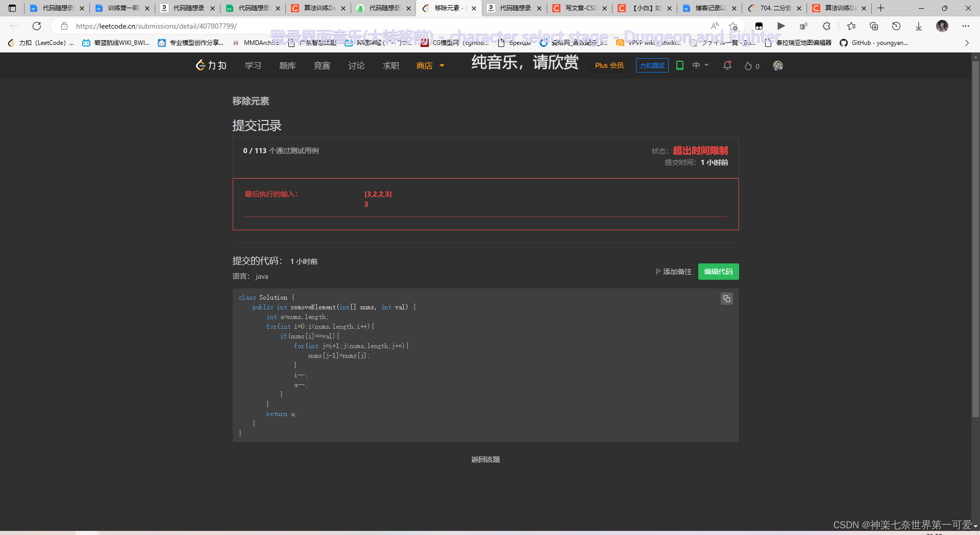
Task: Open the Favorites list icon
Action: [x=851, y=26]
